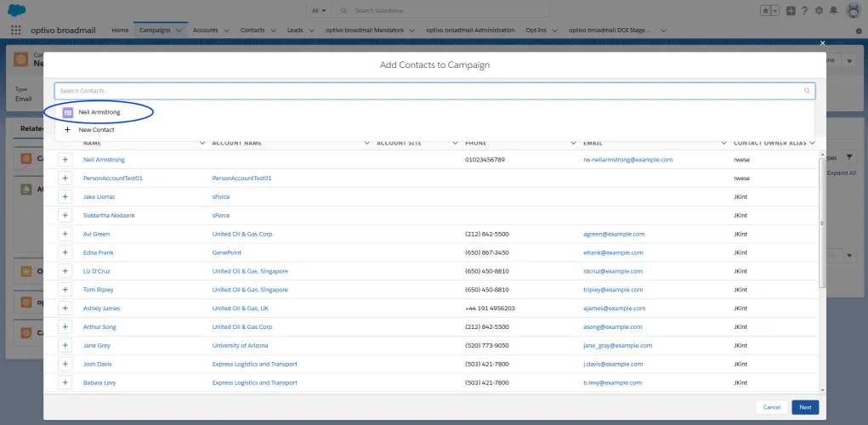Open the Favorites star icon

pos(766,10)
